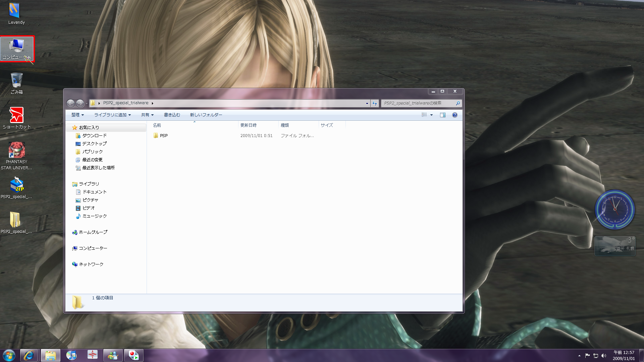644x362 pixels.
Task: Open コンピューター in the navigation pane
Action: [x=90, y=248]
